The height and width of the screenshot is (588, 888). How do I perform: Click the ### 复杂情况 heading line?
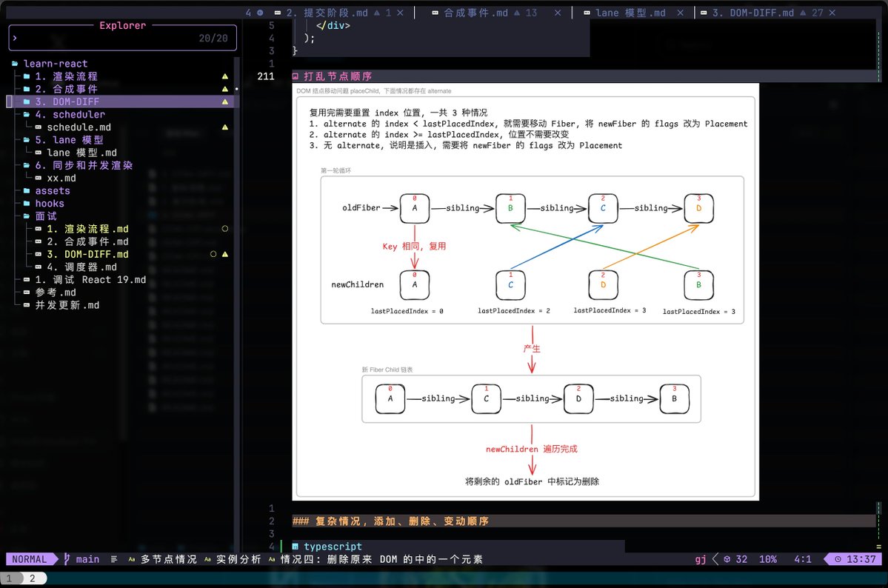585,521
